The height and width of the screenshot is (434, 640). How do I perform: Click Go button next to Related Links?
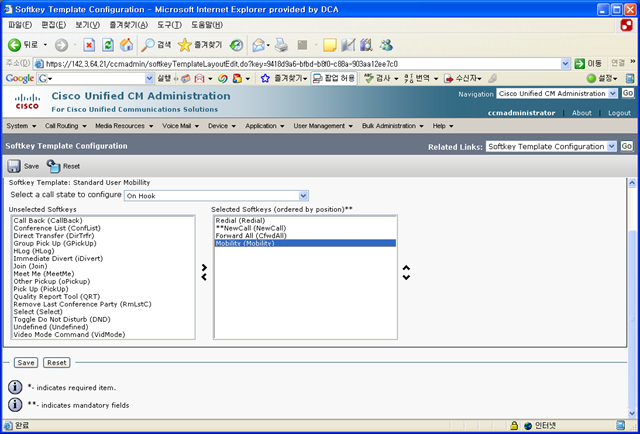pos(627,146)
